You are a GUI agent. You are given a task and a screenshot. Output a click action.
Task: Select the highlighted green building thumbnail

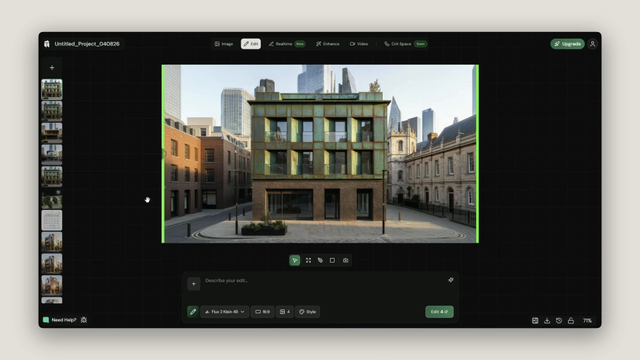coord(52,89)
